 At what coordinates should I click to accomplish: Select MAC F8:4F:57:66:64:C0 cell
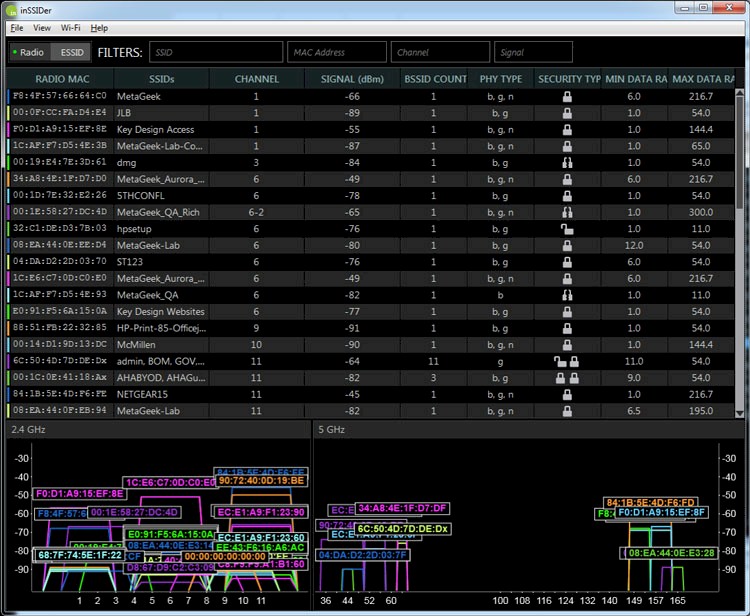click(60, 96)
